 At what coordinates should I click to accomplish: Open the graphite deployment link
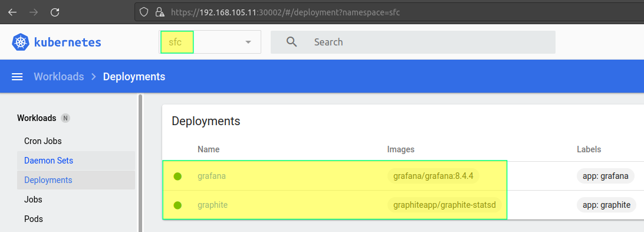(x=212, y=205)
